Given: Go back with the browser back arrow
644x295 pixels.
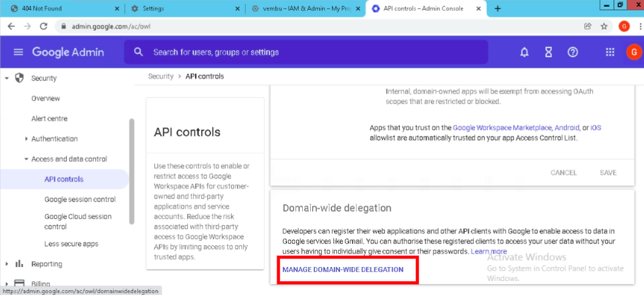Looking at the screenshot, I should [x=12, y=26].
